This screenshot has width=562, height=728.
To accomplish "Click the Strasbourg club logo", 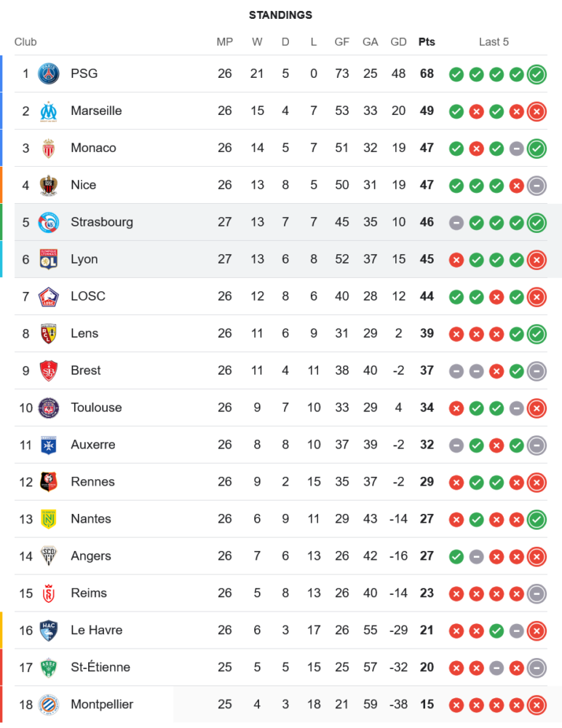I will pos(49,222).
